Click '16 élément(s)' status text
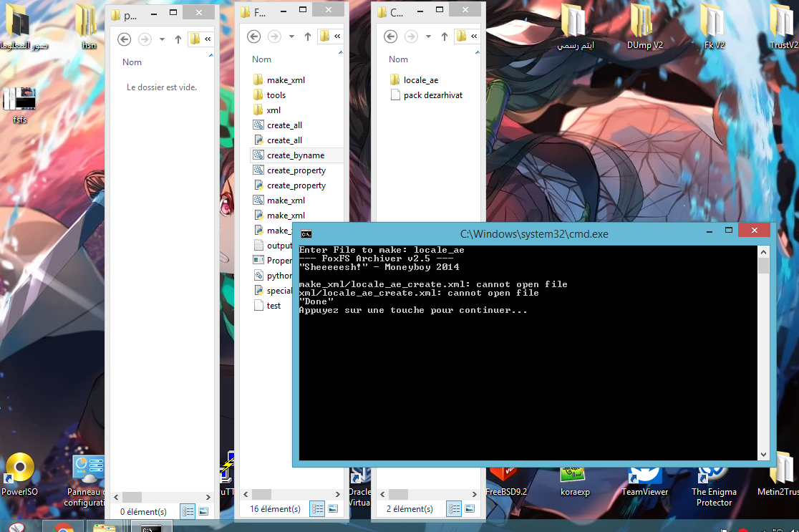Viewport: 799px width, 532px height. click(275, 509)
